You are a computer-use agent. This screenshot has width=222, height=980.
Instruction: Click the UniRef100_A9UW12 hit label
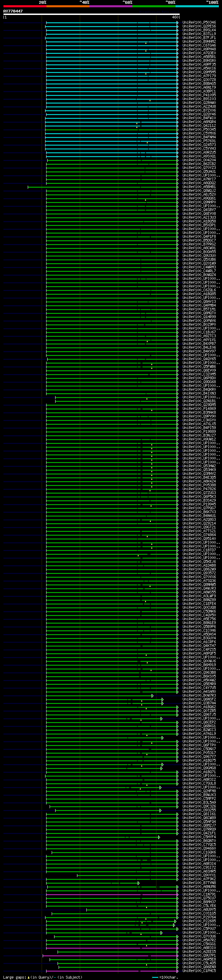click(x=199, y=439)
